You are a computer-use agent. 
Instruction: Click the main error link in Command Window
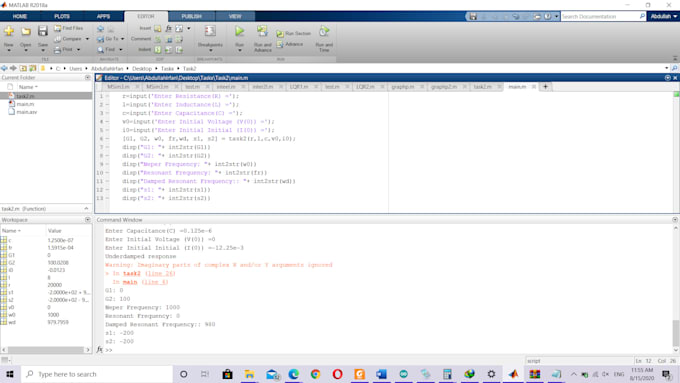tap(130, 282)
